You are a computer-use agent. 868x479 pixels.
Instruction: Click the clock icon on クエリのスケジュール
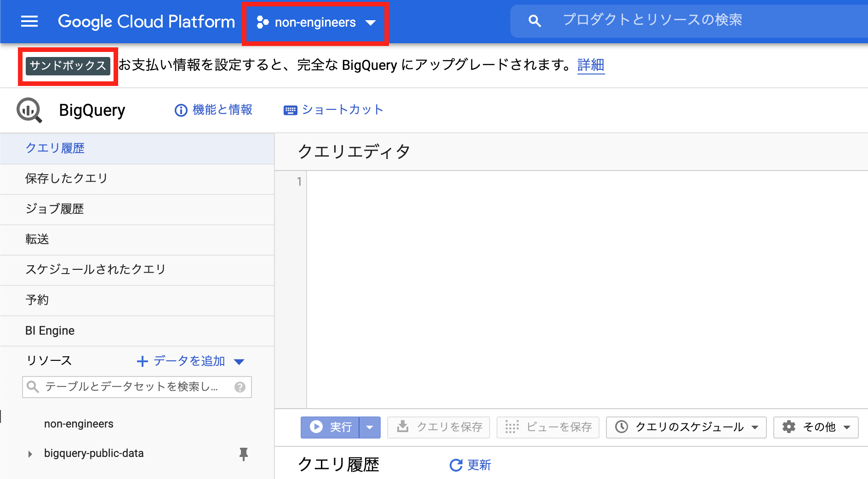click(622, 427)
